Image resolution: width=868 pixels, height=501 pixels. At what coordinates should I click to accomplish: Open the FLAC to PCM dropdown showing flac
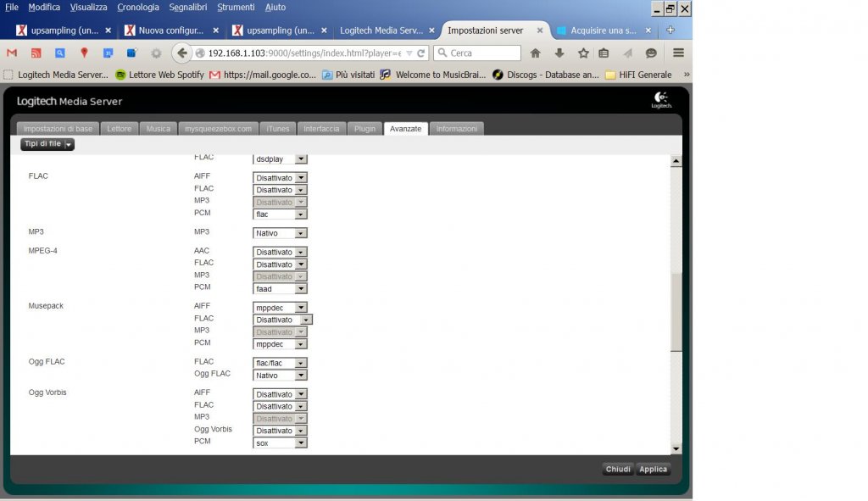click(x=280, y=214)
